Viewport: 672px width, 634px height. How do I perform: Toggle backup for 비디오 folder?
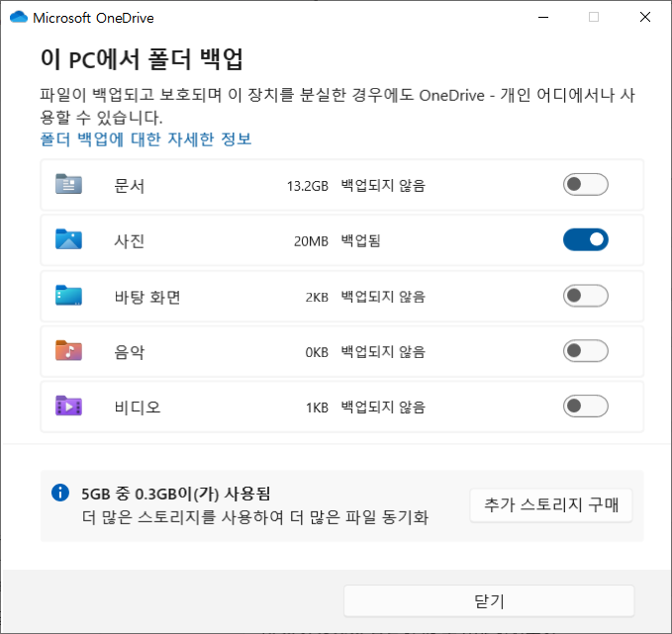click(x=586, y=407)
